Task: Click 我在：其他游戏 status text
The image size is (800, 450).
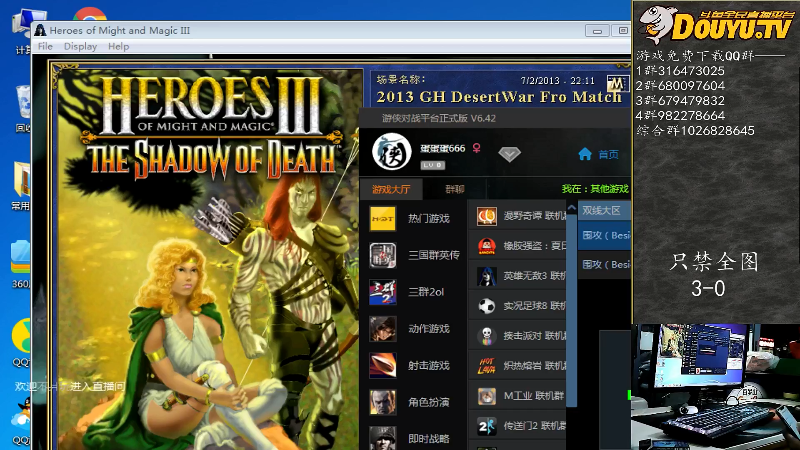Action: click(x=595, y=189)
